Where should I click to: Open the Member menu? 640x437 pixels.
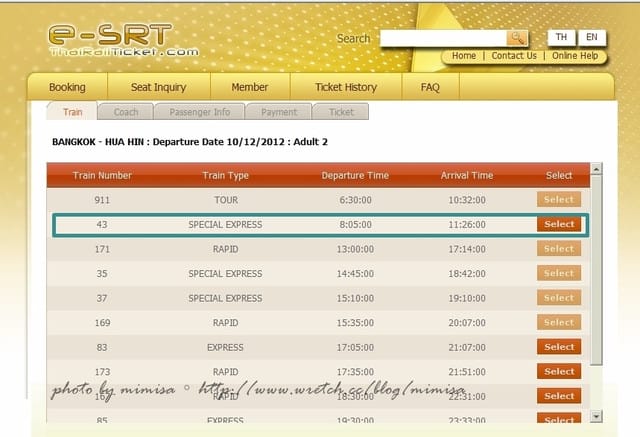(249, 87)
